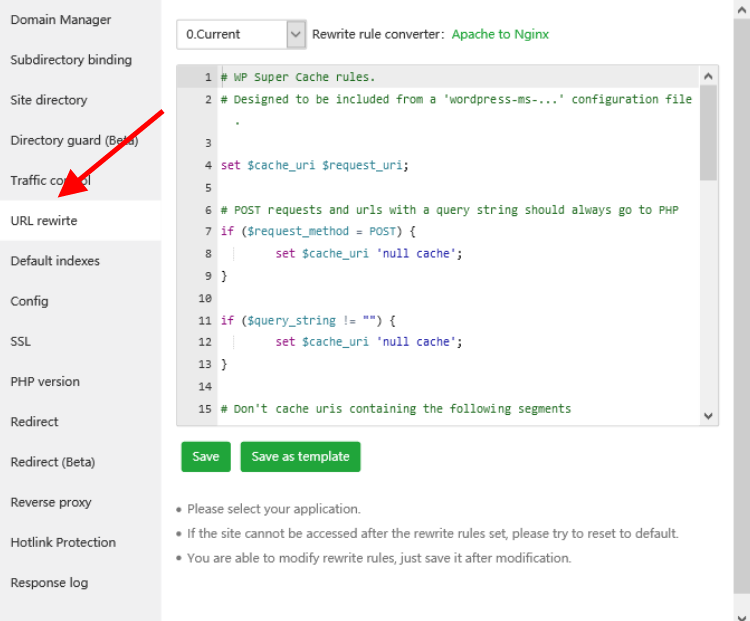Click the Apache to Nginx converter link
This screenshot has height=621, width=750.
click(500, 34)
